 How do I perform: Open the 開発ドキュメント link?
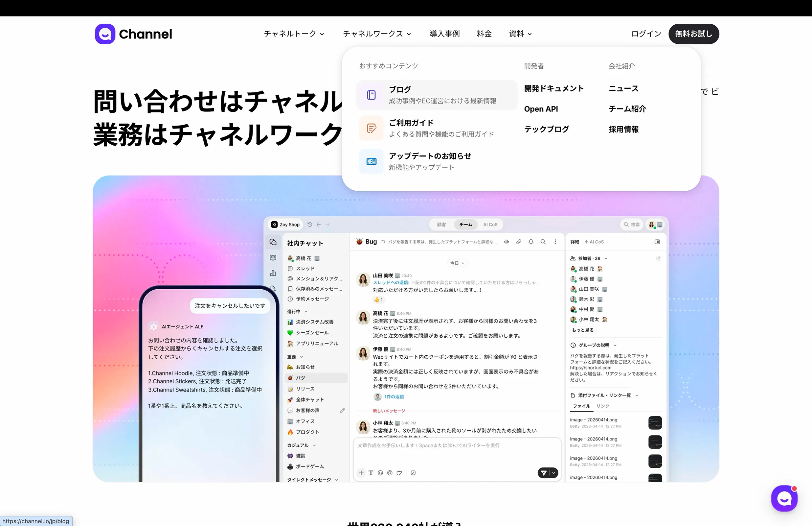pyautogui.click(x=554, y=88)
